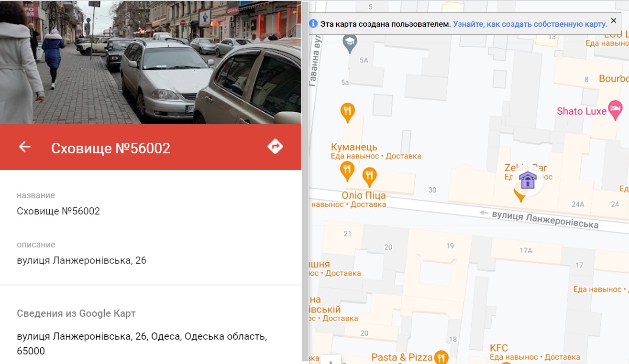Click the KFC label on the map
The image size is (629, 364).
pyautogui.click(x=499, y=347)
